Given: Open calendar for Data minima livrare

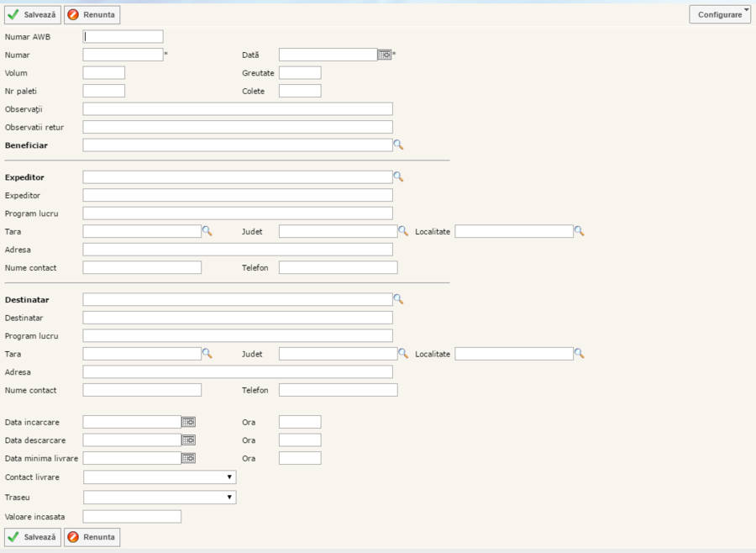Looking at the screenshot, I should [189, 458].
